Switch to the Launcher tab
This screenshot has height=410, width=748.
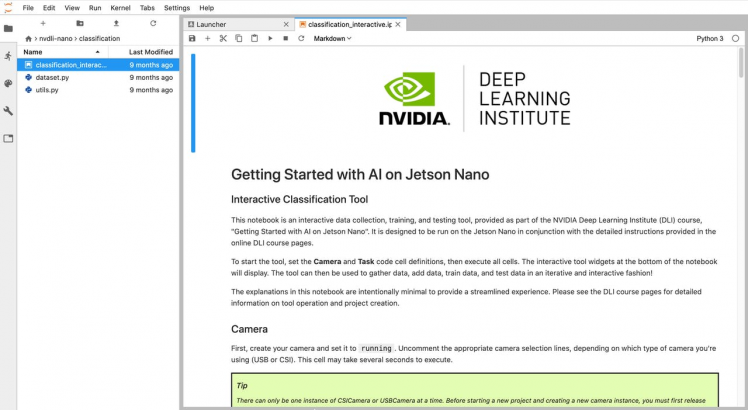click(239, 24)
